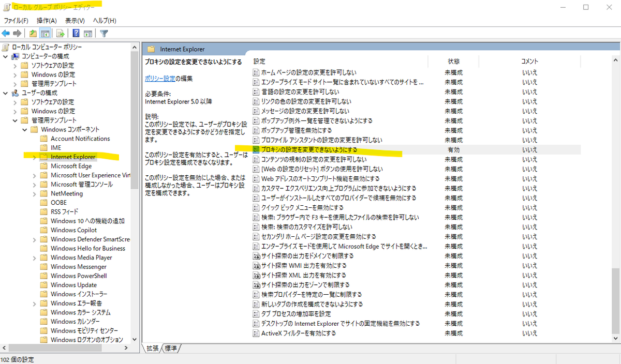Collapse the コンピューターの構成 tree node
Screen dimensions: 621x364
[5, 56]
